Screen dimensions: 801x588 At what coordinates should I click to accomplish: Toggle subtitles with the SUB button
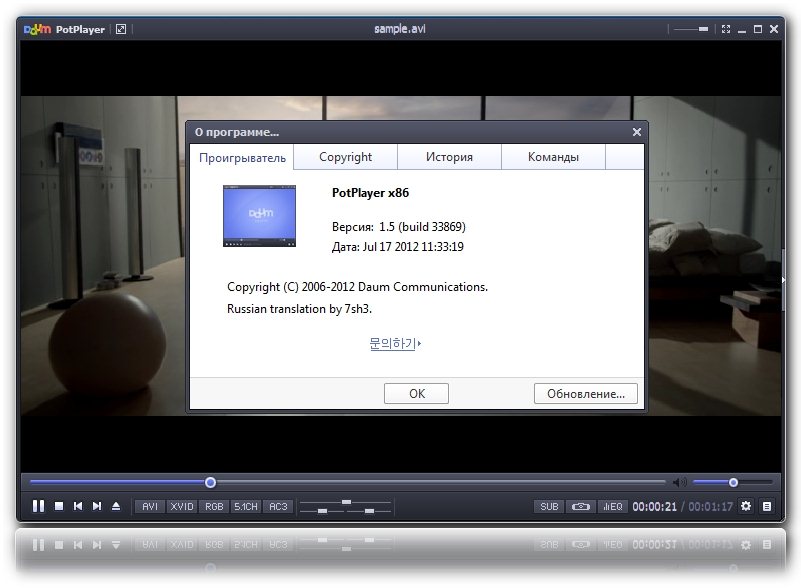tap(549, 507)
